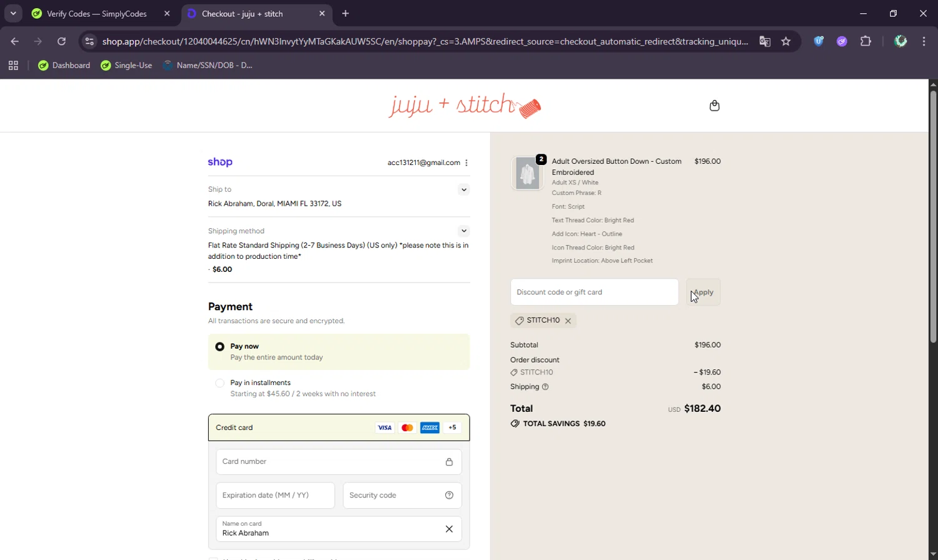The image size is (938, 560).
Task: Show the +5 more card types
Action: click(452, 427)
